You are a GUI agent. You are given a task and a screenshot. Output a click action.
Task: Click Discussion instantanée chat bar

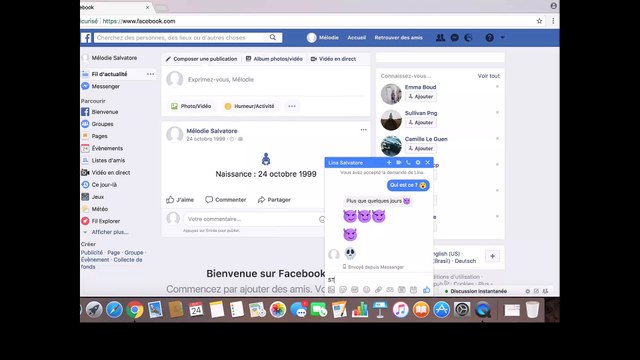479,291
